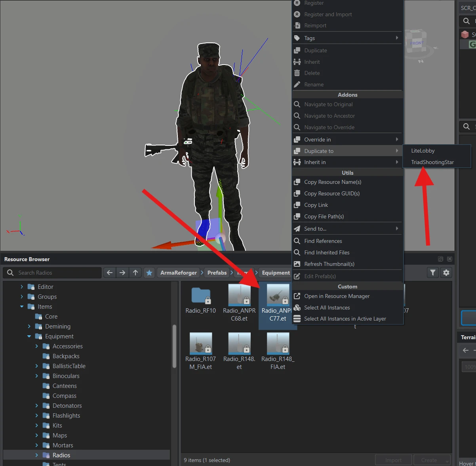The height and width of the screenshot is (466, 476).
Task: Expand the Binoculars folder
Action: [37, 376]
